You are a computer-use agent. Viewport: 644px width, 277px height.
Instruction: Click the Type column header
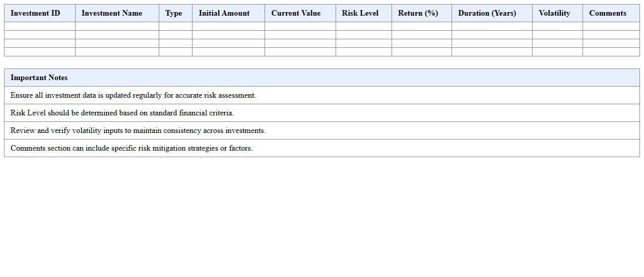(x=175, y=13)
